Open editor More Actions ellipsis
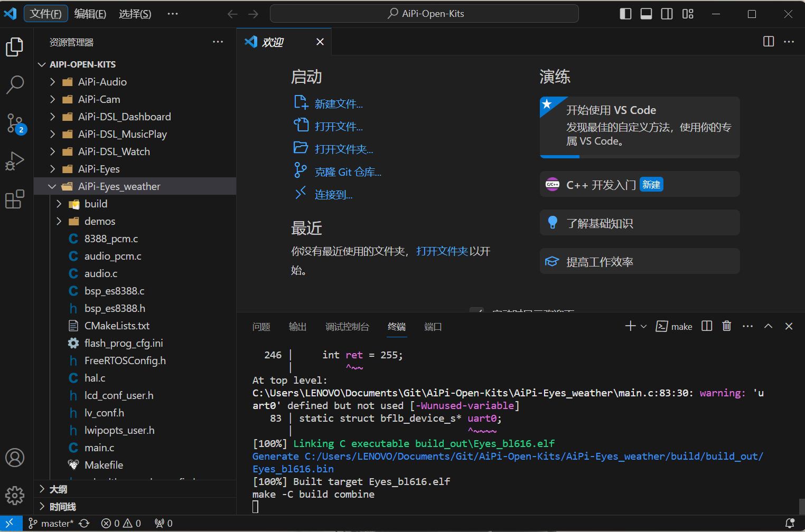The height and width of the screenshot is (532, 805). pyautogui.click(x=789, y=42)
